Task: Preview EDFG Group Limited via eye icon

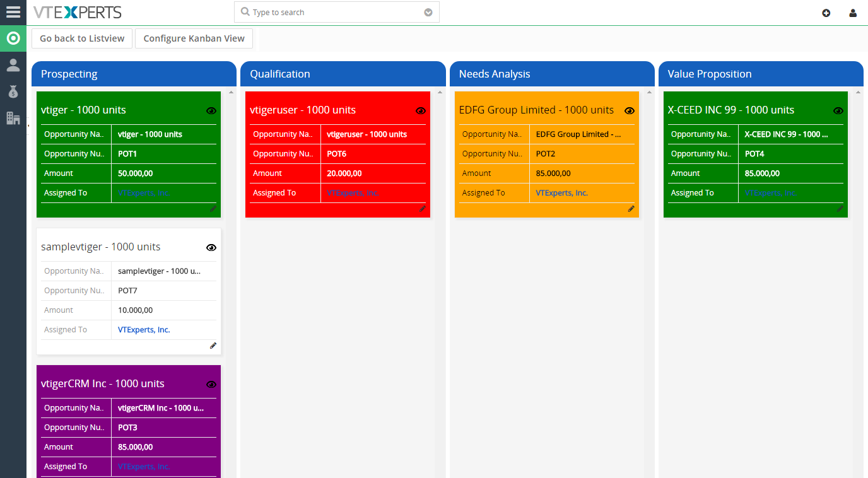Action: 630,110
